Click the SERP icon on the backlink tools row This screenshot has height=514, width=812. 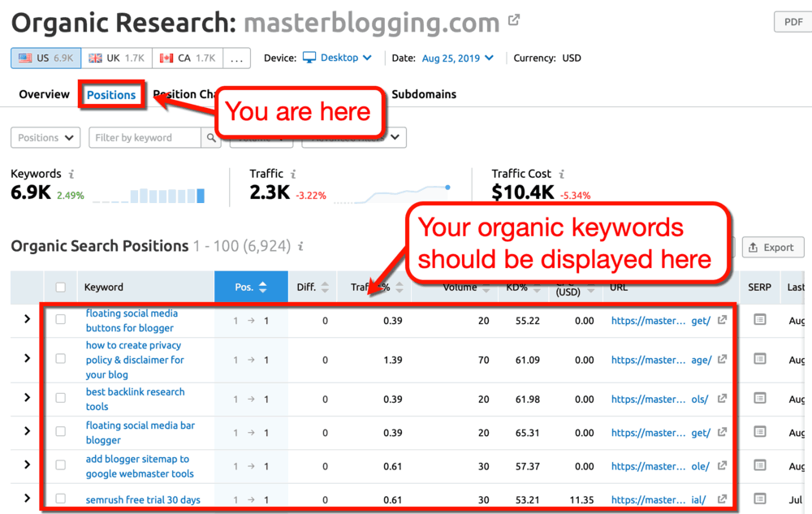pyautogui.click(x=758, y=399)
